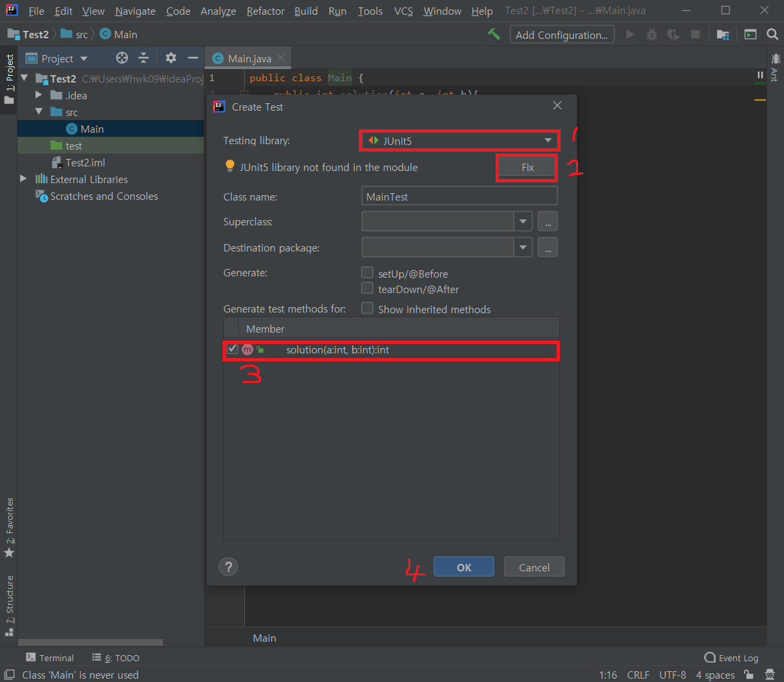Open Search Everywhere magnifier icon
Viewport: 784px width, 682px height.
(772, 34)
